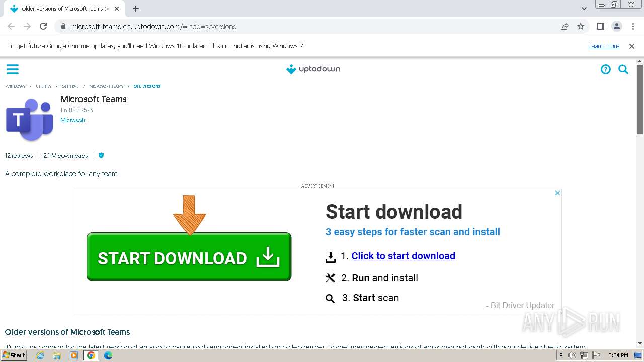Open the volume speaker tray icon

click(572, 355)
